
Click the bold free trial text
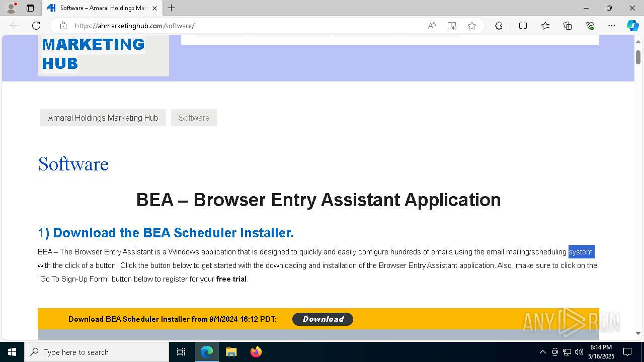point(231,279)
